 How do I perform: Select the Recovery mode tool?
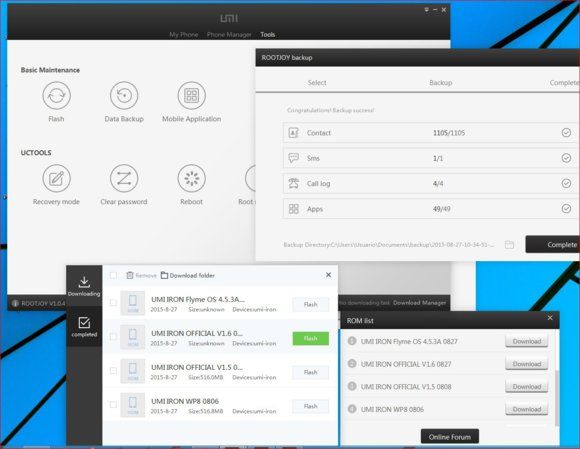56,178
